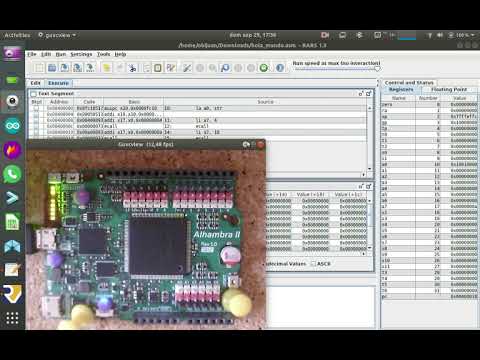Toggle breakpoint on second addi x10 row

(x=36, y=114)
